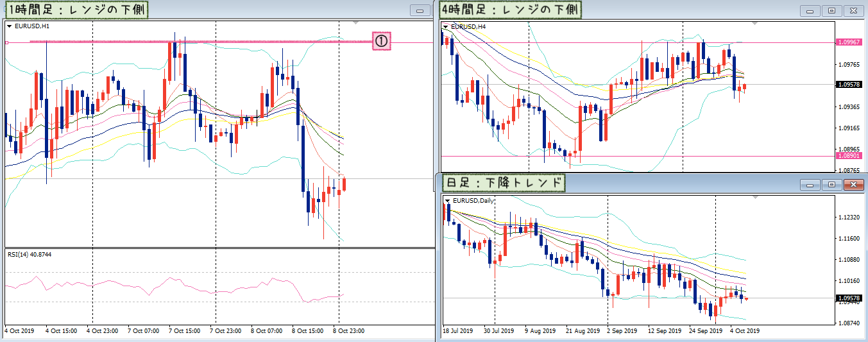Minimize the Daily chart window
868x342 pixels.
pyautogui.click(x=810, y=185)
